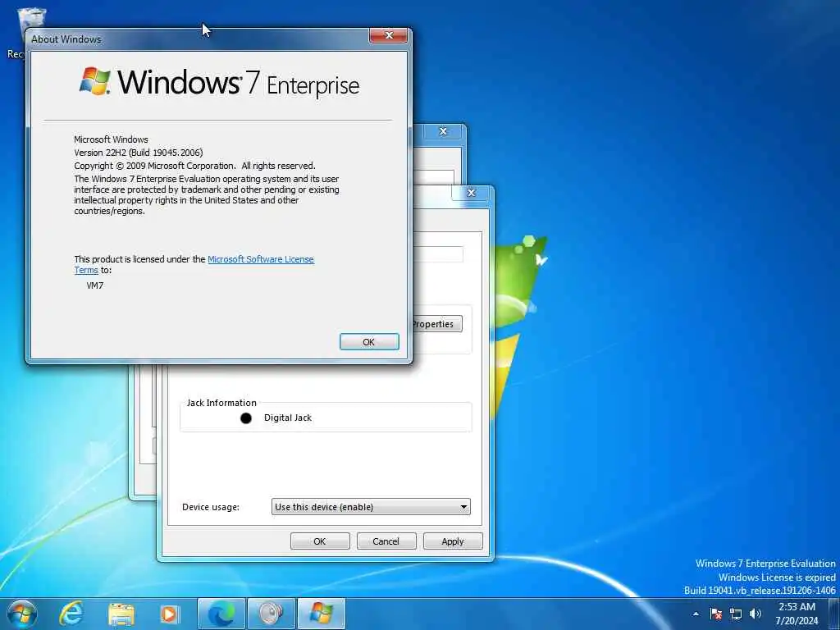The height and width of the screenshot is (630, 840).
Task: Click the Digital Jack label
Action: tap(288, 418)
